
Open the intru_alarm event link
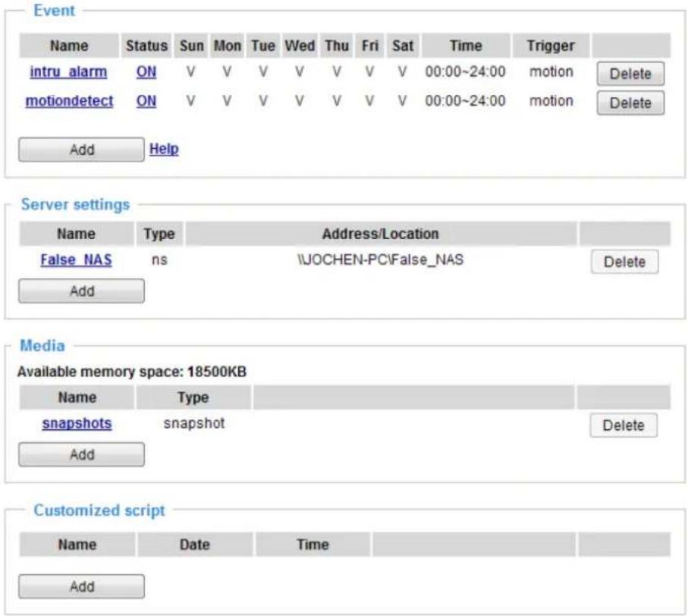68,71
